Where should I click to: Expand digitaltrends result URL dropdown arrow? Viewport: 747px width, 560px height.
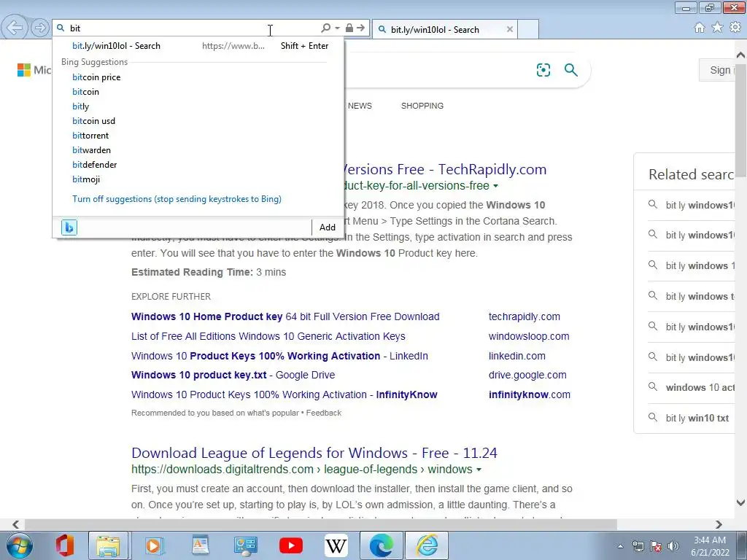click(x=479, y=470)
